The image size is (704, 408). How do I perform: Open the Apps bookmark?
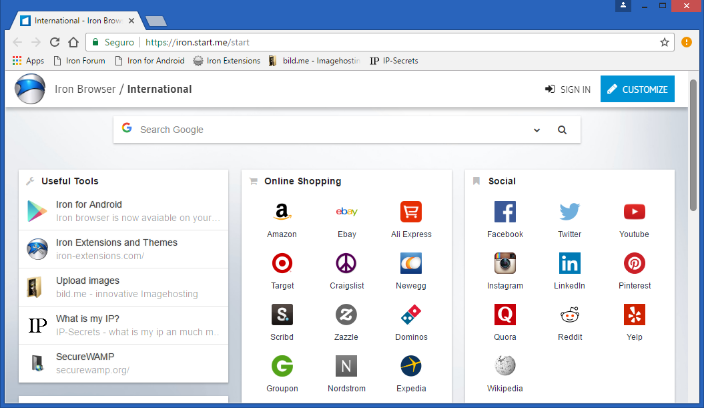[x=28, y=61]
